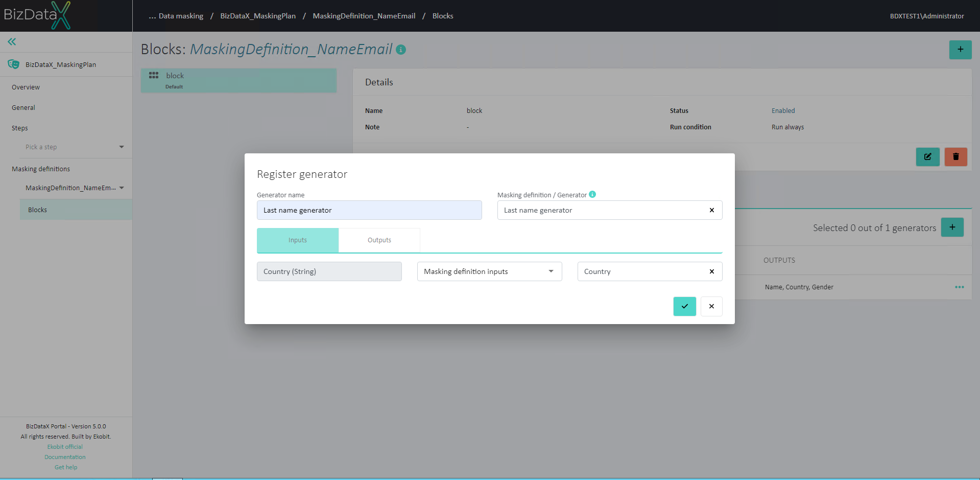
Task: Click the disabled Country (String) field
Action: (329, 271)
